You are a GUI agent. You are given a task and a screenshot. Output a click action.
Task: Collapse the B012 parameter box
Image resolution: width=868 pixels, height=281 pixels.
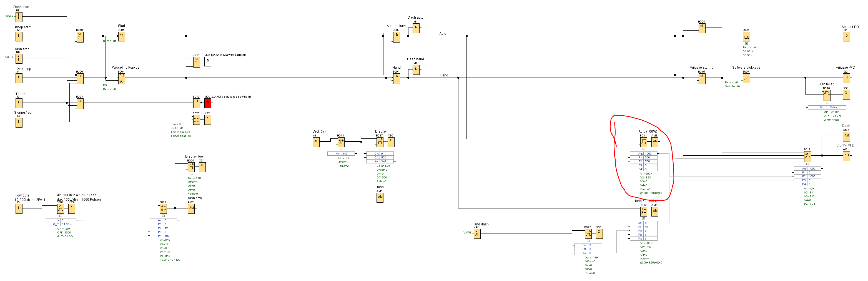point(644,218)
